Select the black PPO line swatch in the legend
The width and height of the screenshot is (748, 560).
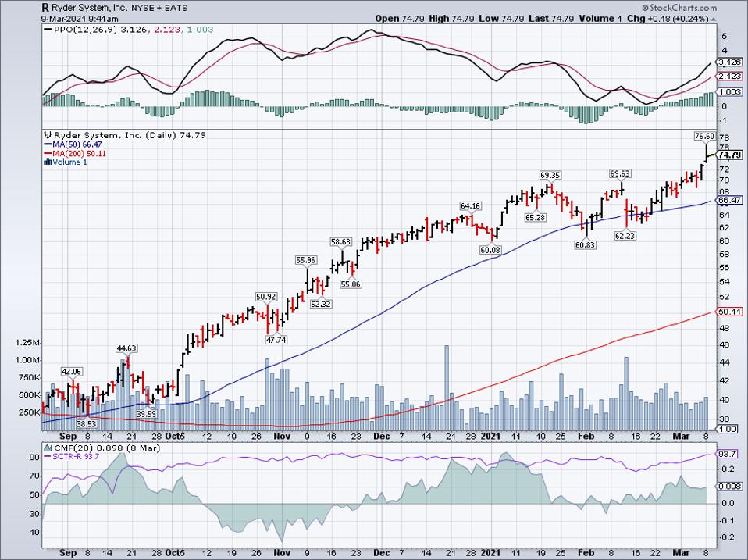pos(47,30)
